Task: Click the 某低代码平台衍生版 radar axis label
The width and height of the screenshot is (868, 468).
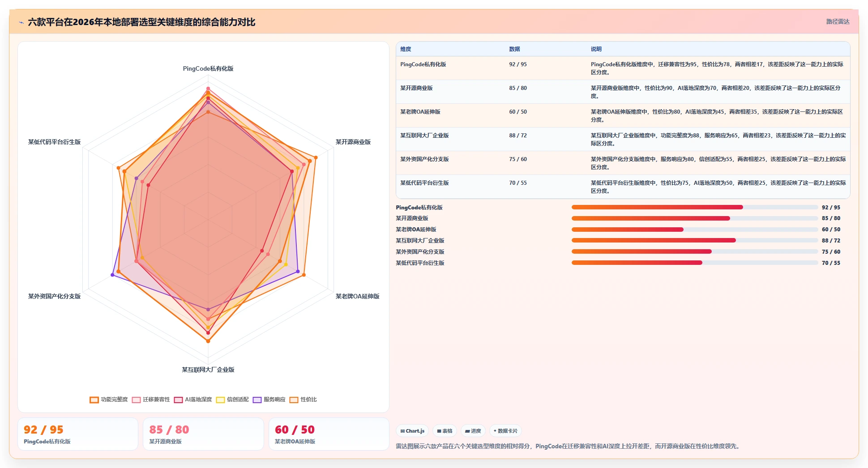Action: (x=54, y=142)
